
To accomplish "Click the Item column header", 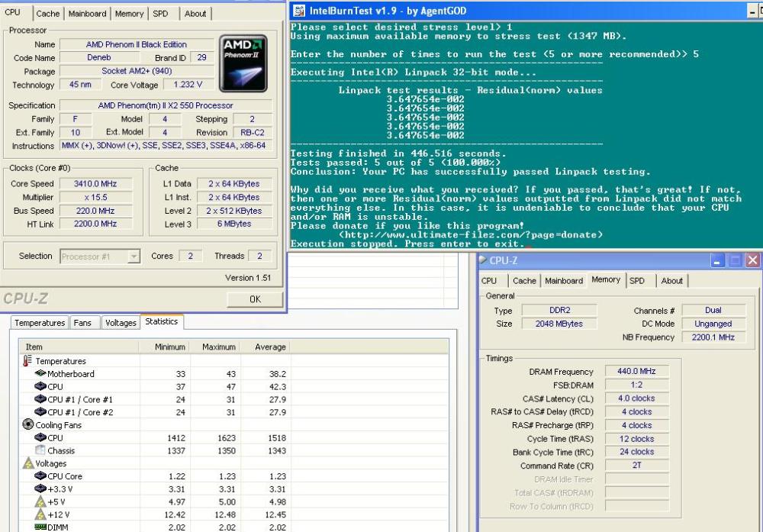I will 79,347.
